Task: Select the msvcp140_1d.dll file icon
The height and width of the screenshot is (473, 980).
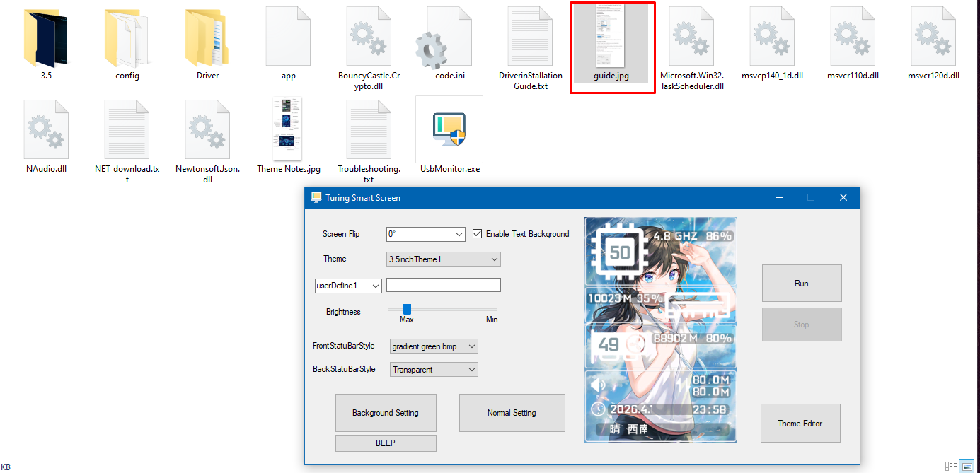Action: (x=772, y=36)
